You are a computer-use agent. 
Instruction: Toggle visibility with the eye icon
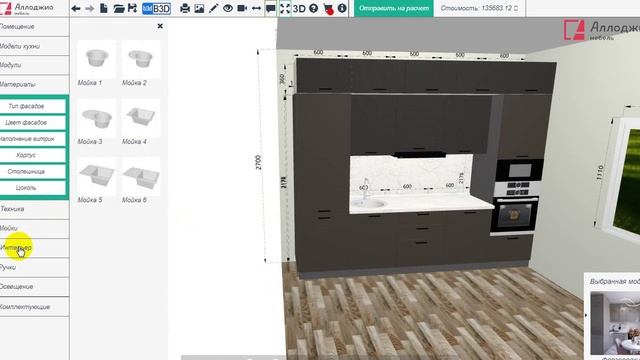(228, 8)
